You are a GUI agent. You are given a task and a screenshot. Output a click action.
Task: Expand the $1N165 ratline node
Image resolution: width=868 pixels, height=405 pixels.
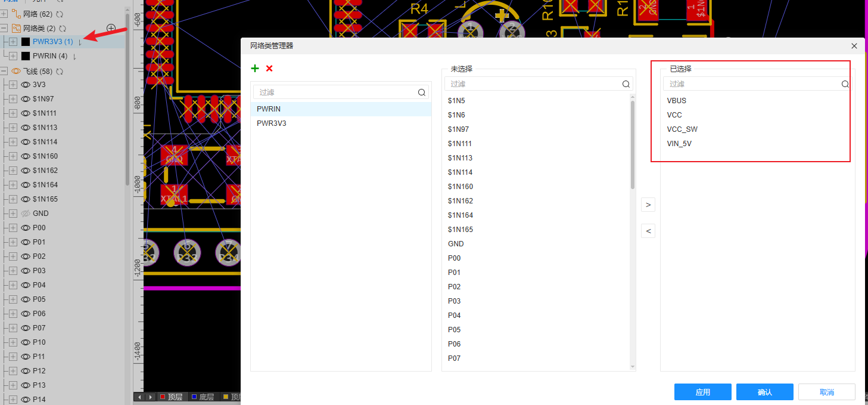(x=13, y=199)
